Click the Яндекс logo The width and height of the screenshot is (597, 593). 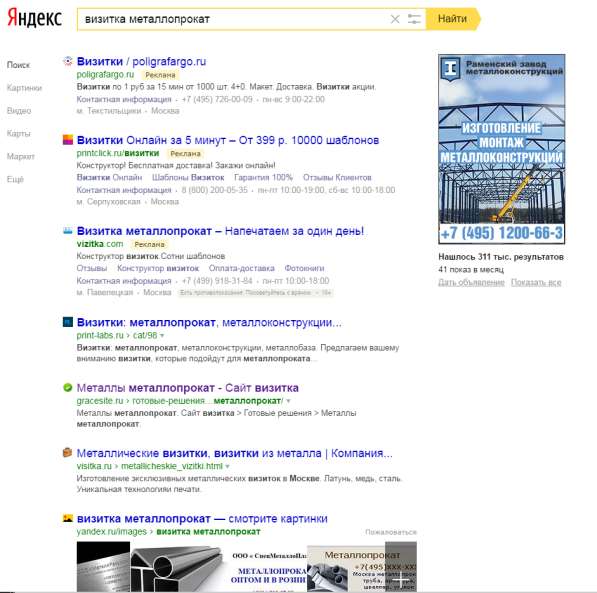coord(34,18)
